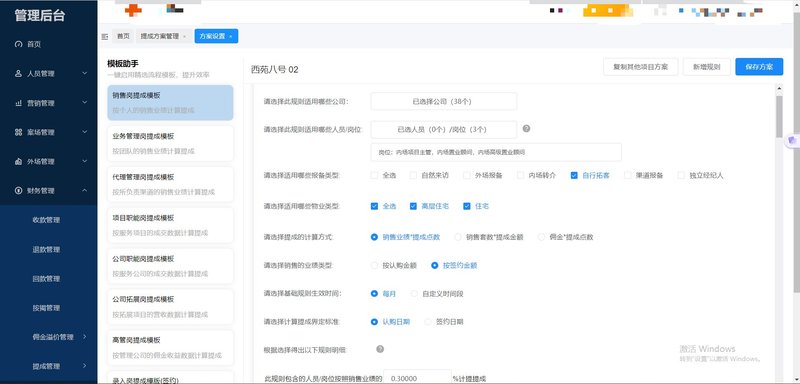The width and height of the screenshot is (800, 384).
Task: Expand the 佣金溢价管理 submenu arrow
Action: click(x=85, y=337)
